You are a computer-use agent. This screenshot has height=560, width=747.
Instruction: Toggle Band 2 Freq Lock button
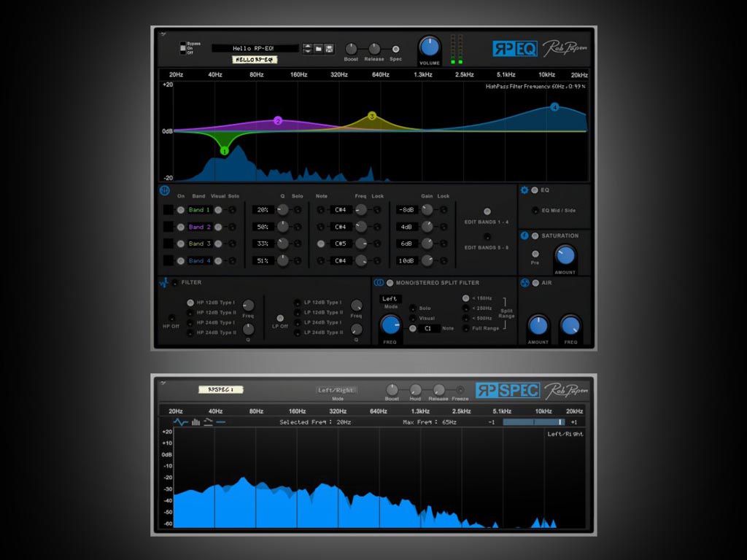(x=377, y=227)
